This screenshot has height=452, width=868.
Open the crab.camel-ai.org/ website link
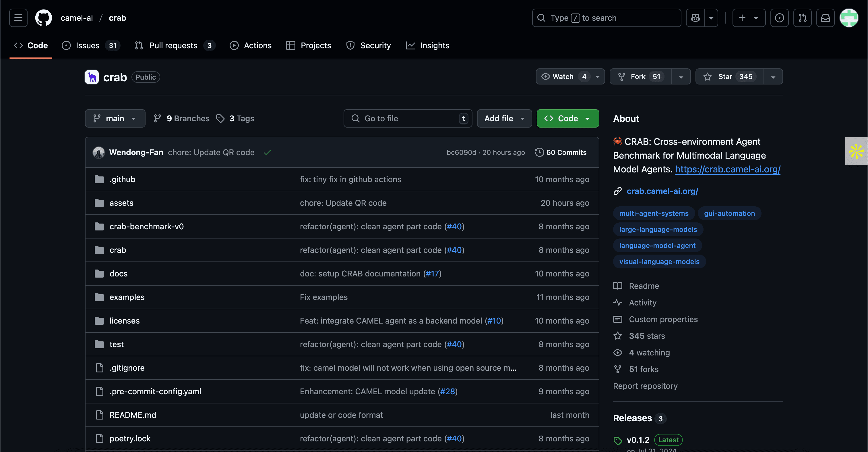[x=662, y=191]
